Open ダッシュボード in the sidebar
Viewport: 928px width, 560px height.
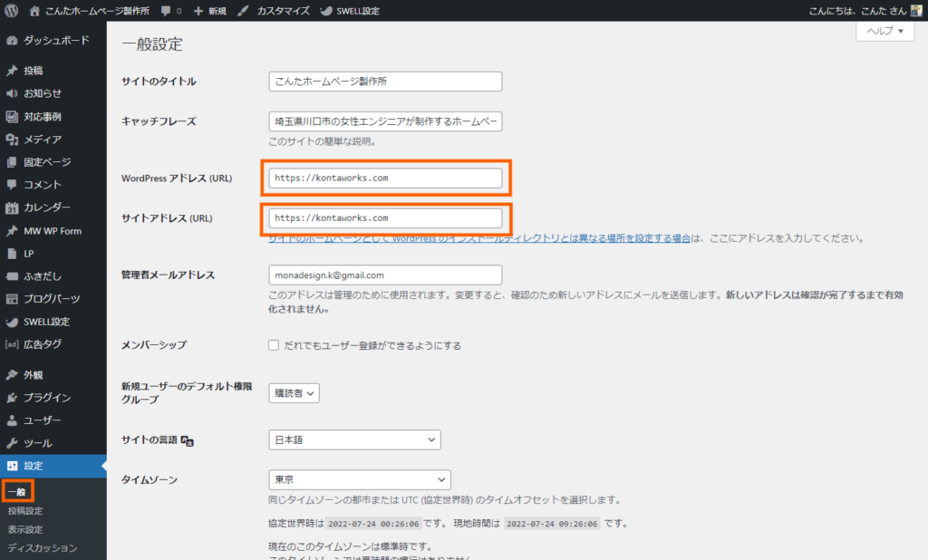(x=56, y=40)
